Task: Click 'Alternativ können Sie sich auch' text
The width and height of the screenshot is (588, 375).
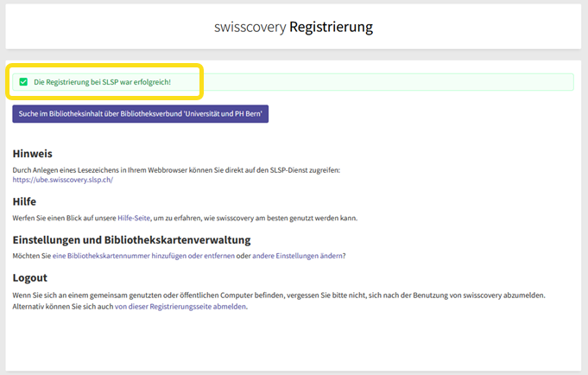Action: (x=62, y=306)
